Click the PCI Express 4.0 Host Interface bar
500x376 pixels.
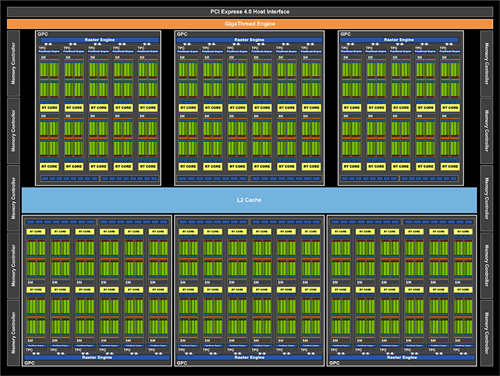click(x=250, y=12)
